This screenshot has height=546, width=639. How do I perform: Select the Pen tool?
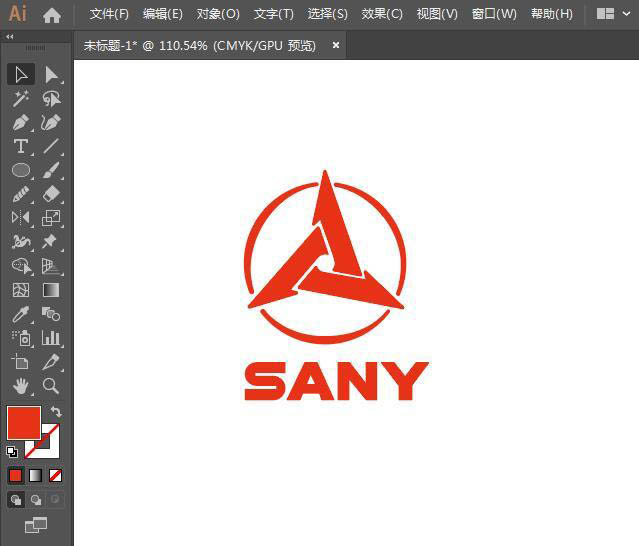point(21,122)
